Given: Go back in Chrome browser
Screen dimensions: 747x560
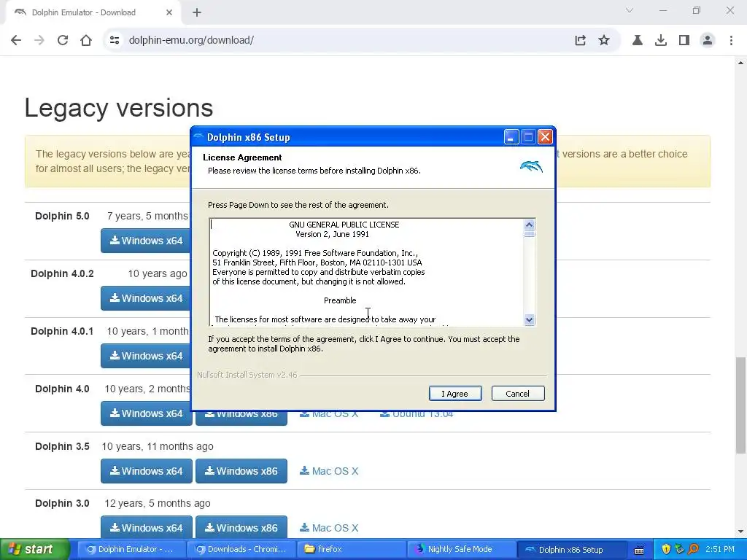Looking at the screenshot, I should [16, 40].
